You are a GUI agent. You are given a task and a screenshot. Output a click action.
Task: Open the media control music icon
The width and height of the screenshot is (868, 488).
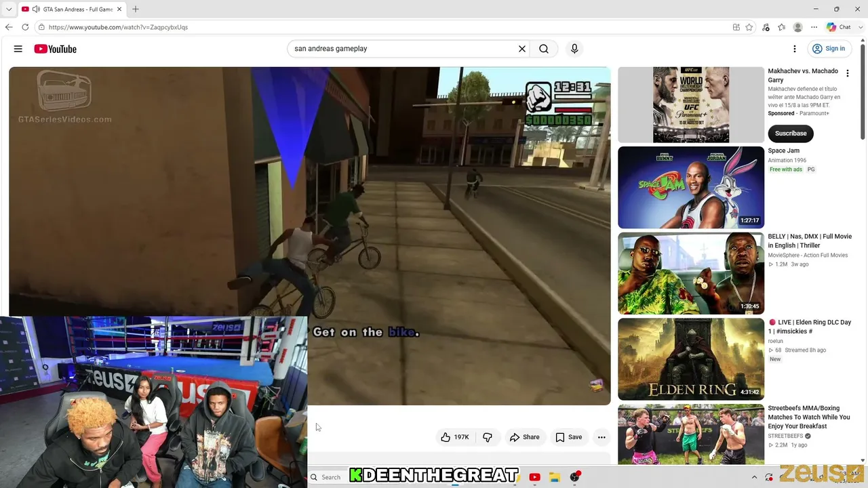[766, 27]
